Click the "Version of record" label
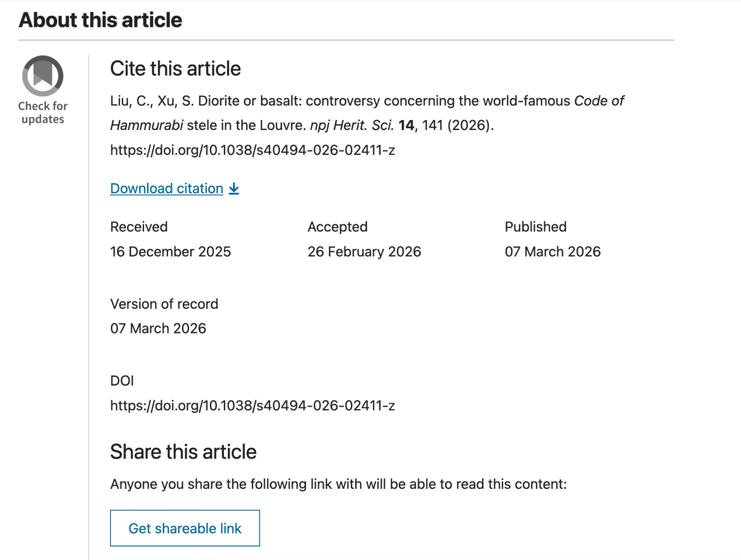 pyautogui.click(x=164, y=304)
